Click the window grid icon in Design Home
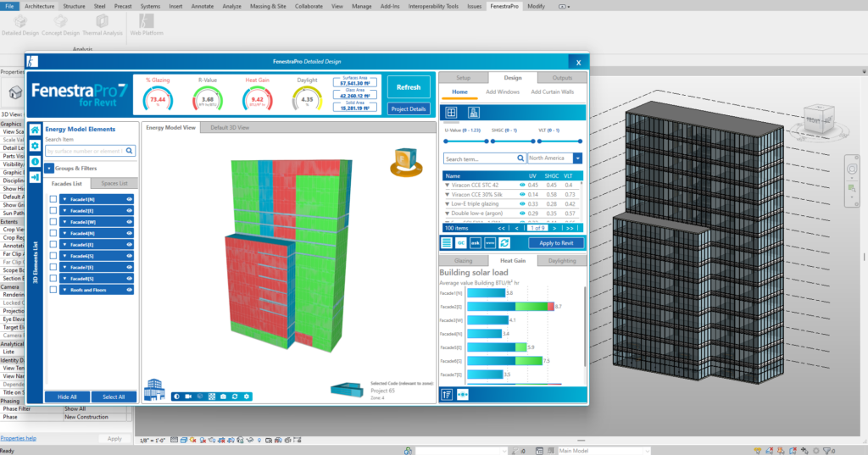The width and height of the screenshot is (868, 455). coord(451,113)
